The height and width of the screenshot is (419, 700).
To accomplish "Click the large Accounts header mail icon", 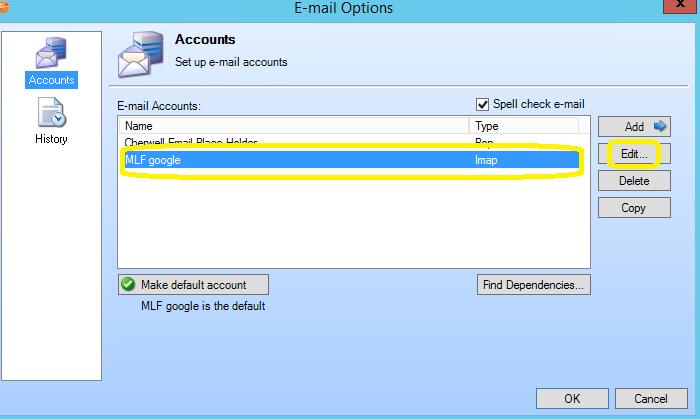I will click(x=140, y=55).
